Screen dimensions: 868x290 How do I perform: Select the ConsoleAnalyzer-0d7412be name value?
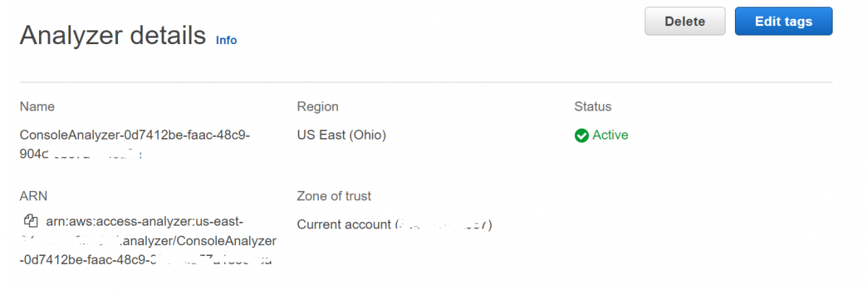(135, 135)
